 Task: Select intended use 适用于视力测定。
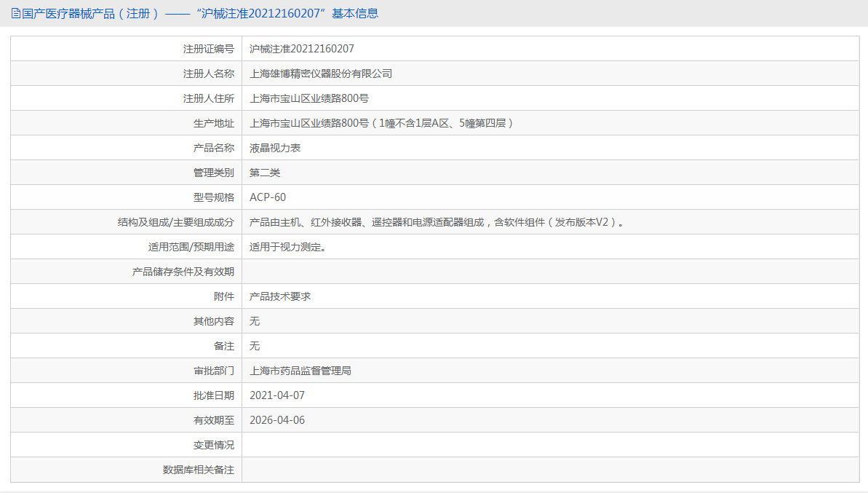coord(288,247)
